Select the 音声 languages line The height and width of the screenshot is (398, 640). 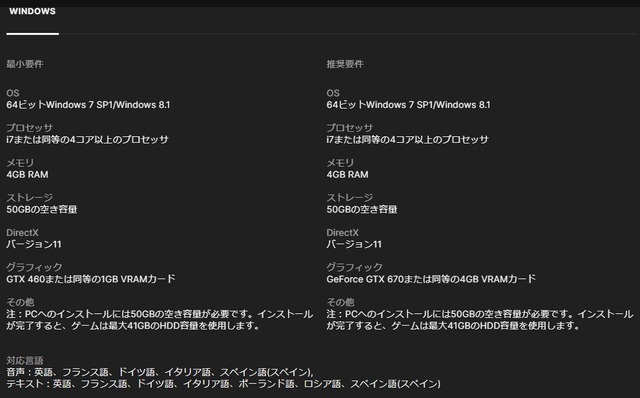click(x=160, y=372)
